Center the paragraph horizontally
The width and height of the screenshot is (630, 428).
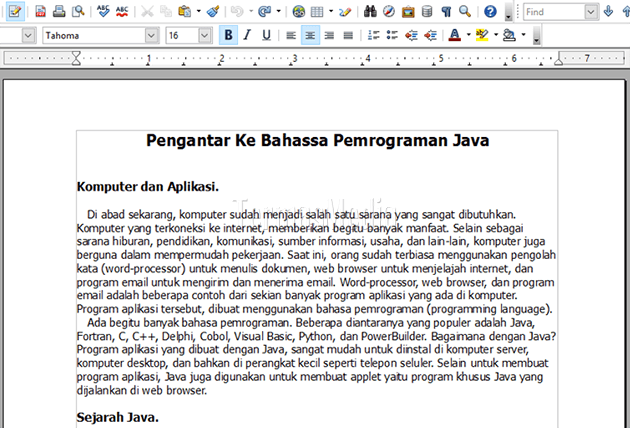pos(310,35)
